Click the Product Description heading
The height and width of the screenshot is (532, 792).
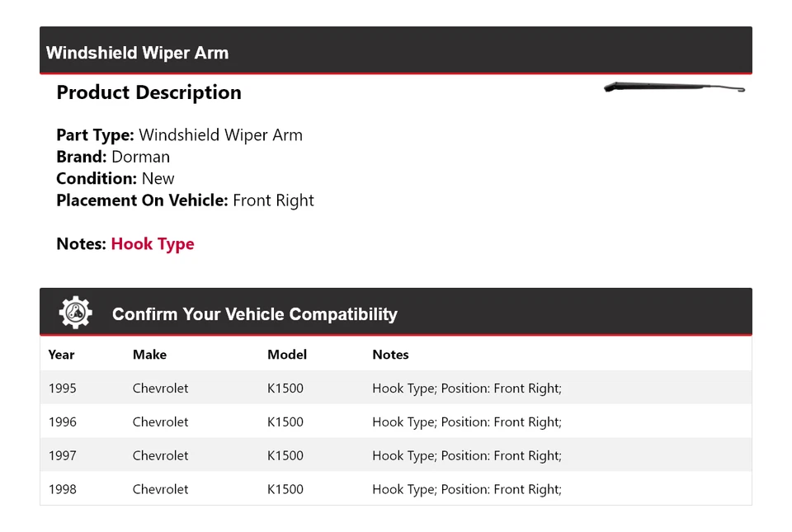[148, 92]
